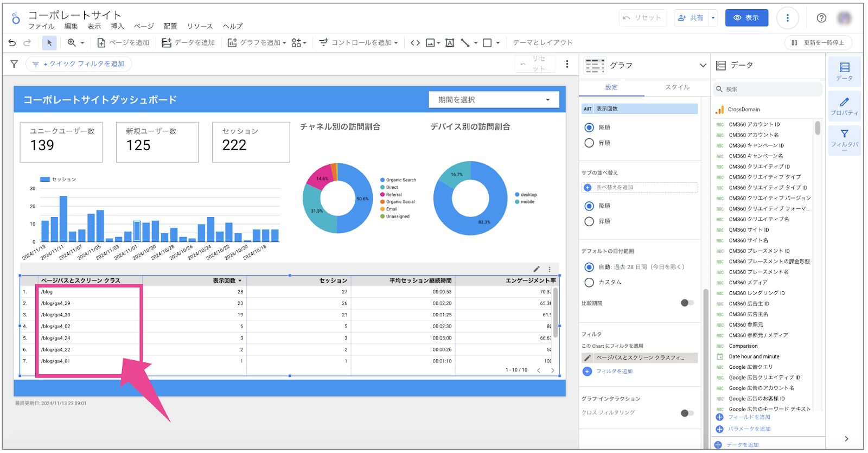Open the データ side panel icon
The width and height of the screenshot is (868, 453).
[845, 71]
